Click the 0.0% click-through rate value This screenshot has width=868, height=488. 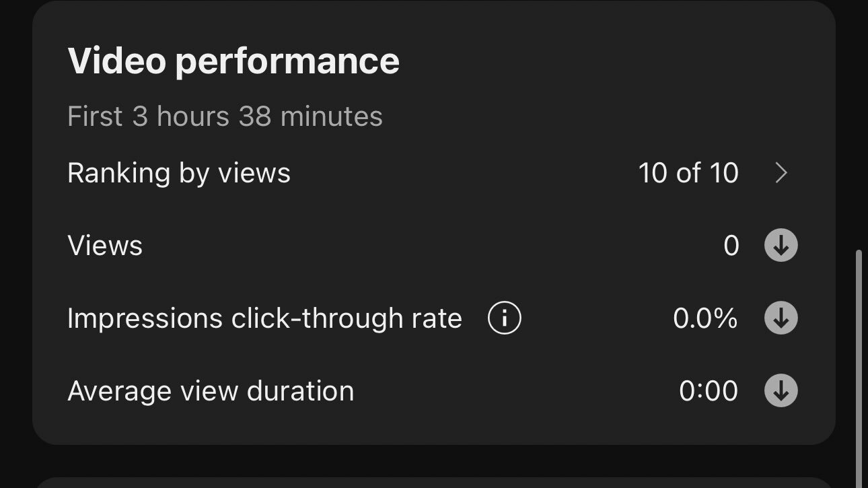(705, 318)
